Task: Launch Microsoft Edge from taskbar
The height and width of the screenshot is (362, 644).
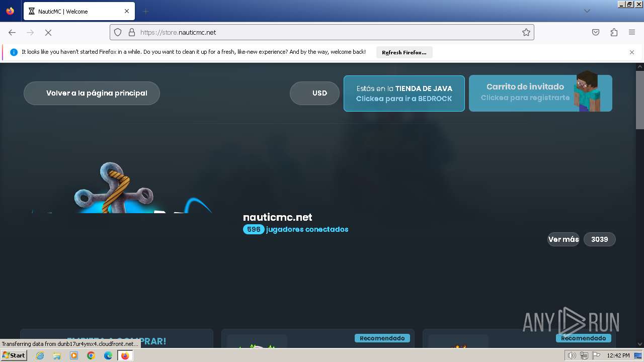Action: click(x=108, y=355)
